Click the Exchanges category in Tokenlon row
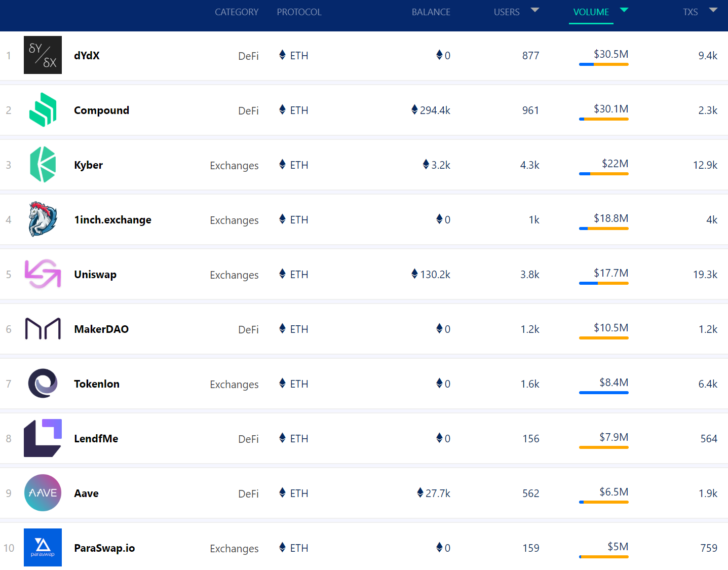This screenshot has width=728, height=570. [x=234, y=384]
